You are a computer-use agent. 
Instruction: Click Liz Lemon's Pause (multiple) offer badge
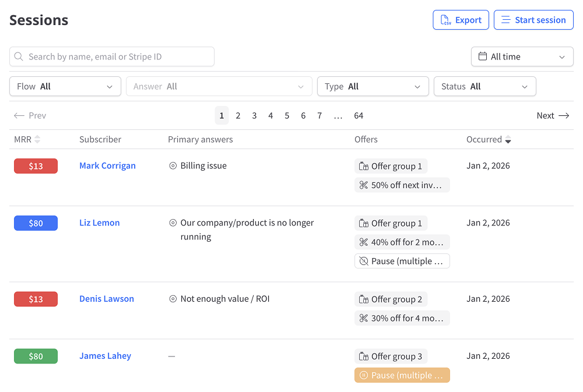[402, 261]
